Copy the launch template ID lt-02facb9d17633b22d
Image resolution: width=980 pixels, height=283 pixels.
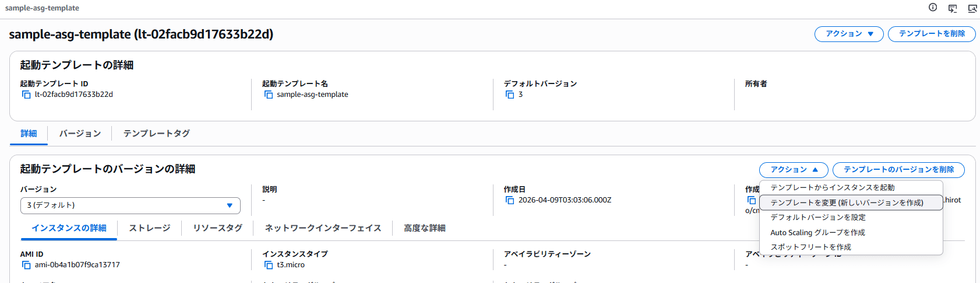coord(26,95)
